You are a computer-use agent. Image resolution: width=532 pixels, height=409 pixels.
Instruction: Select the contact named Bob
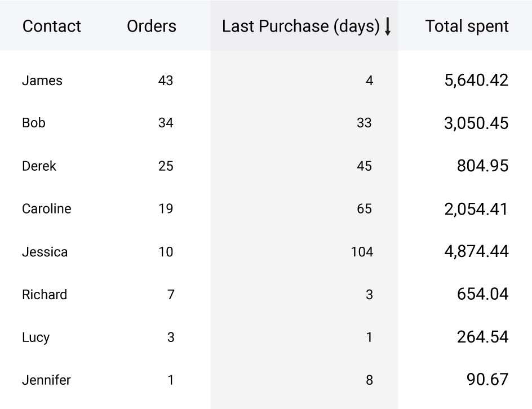coord(34,123)
